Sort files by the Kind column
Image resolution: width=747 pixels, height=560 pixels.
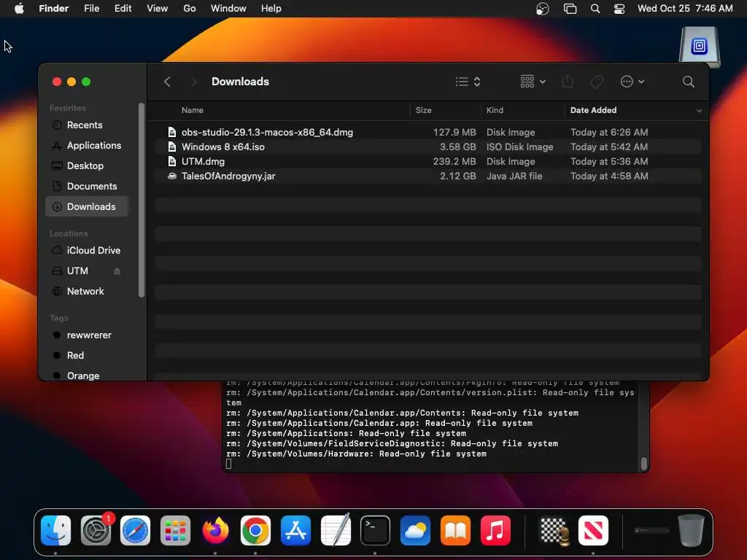[x=495, y=110]
